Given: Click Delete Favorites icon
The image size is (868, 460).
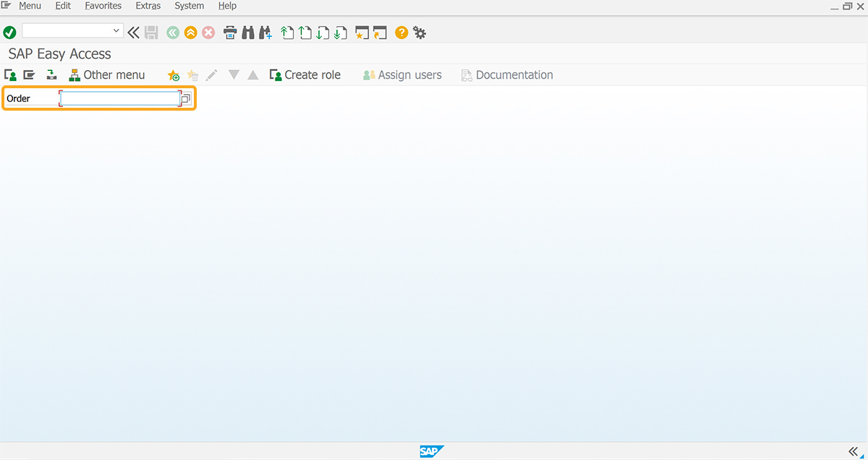Looking at the screenshot, I should (192, 75).
